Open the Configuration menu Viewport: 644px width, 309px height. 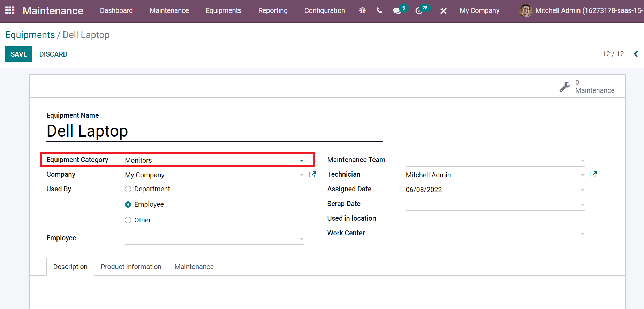tap(325, 10)
